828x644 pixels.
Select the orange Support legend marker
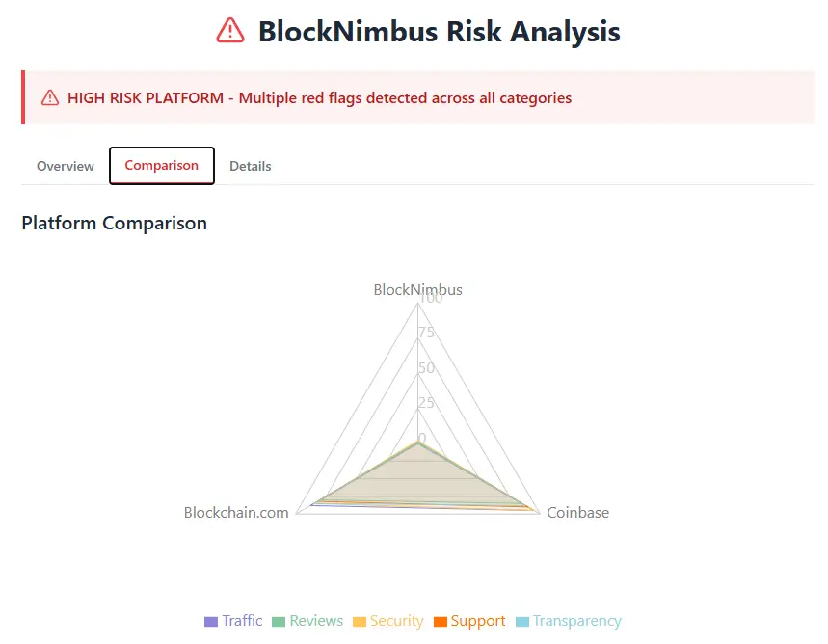pos(440,621)
